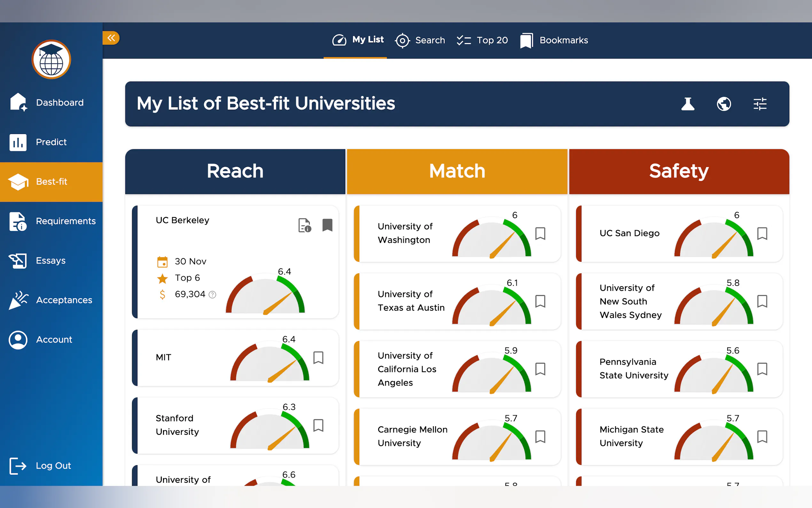This screenshot has width=812, height=508.
Task: Expand Carnegie Mellon University card
Action: (x=412, y=436)
